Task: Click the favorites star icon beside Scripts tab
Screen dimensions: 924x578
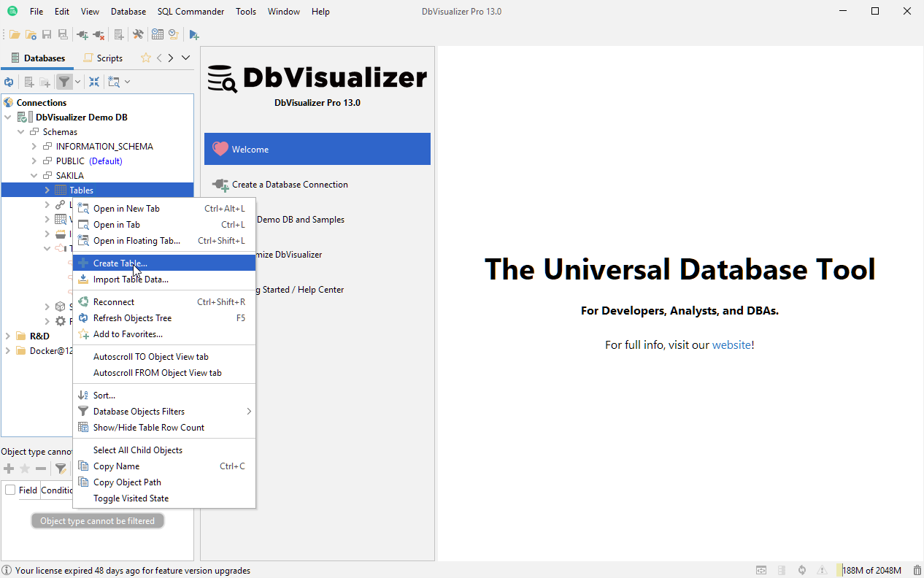Action: click(146, 58)
